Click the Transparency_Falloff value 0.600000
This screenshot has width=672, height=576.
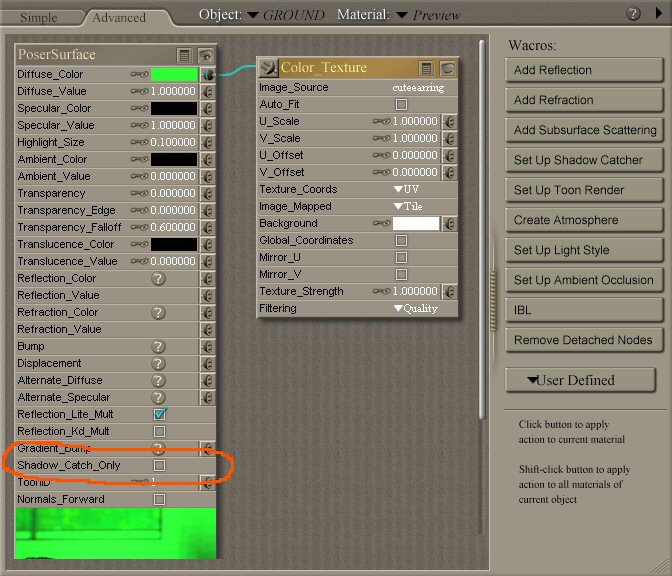173,227
